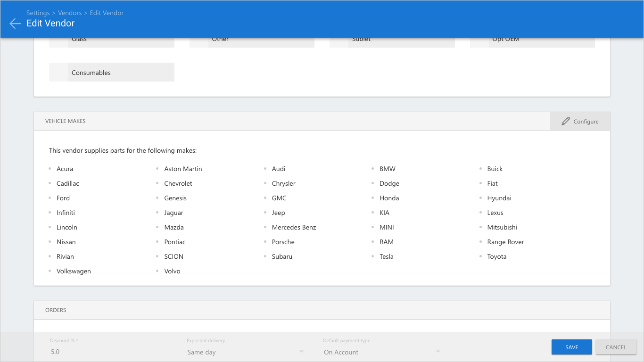Go to Settings in the breadcrumb

38,13
